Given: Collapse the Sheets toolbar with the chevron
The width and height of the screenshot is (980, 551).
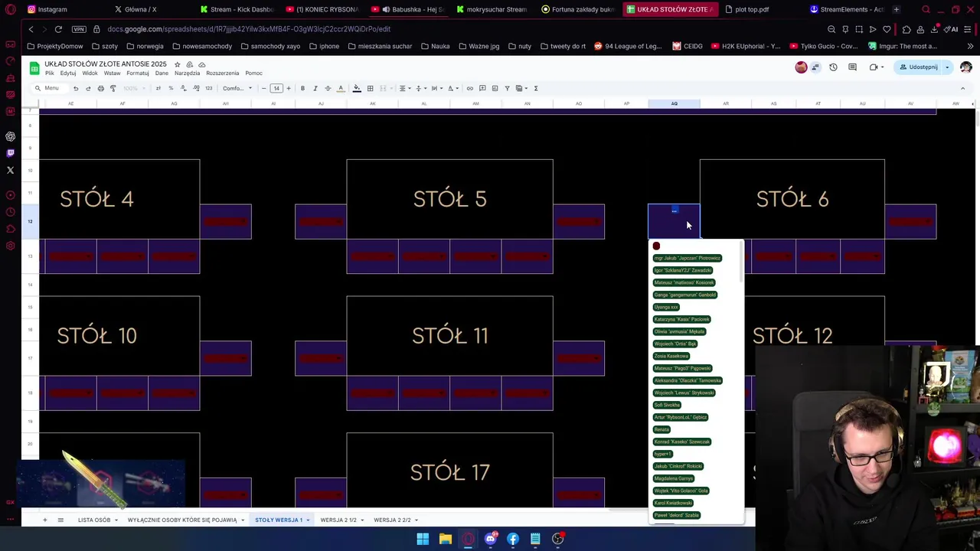Looking at the screenshot, I should [962, 88].
